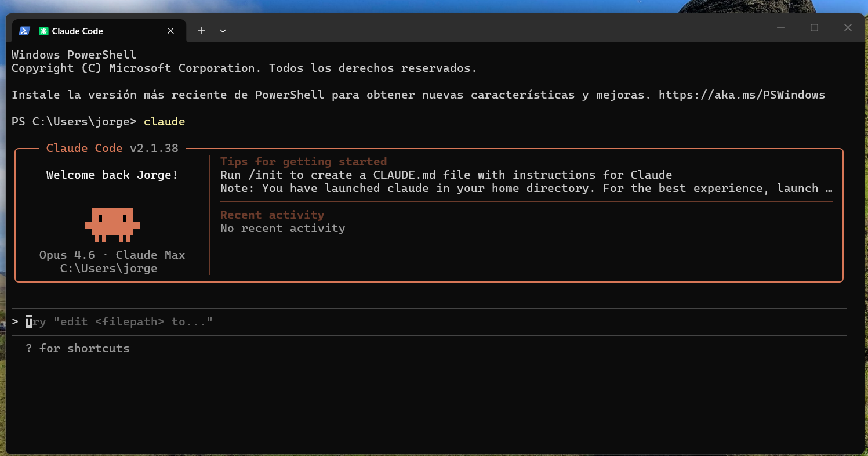This screenshot has height=456, width=868.
Task: Click the yellow 'claude' command text
Action: click(x=164, y=121)
